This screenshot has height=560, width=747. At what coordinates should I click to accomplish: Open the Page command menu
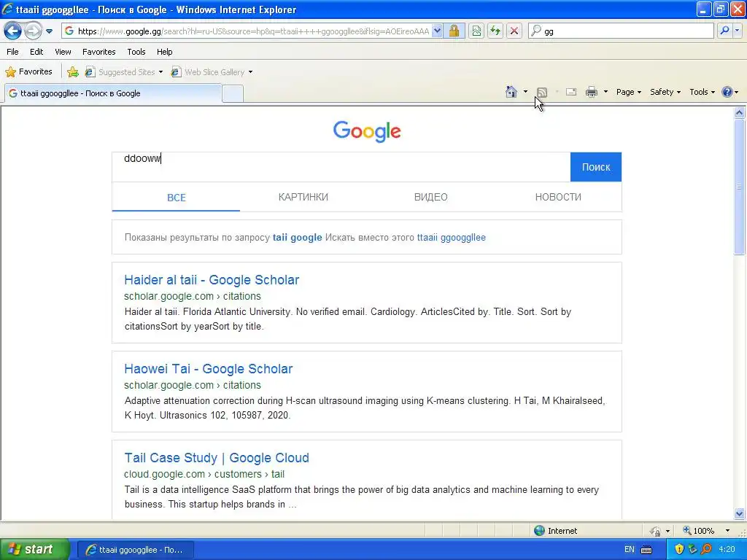pyautogui.click(x=628, y=92)
